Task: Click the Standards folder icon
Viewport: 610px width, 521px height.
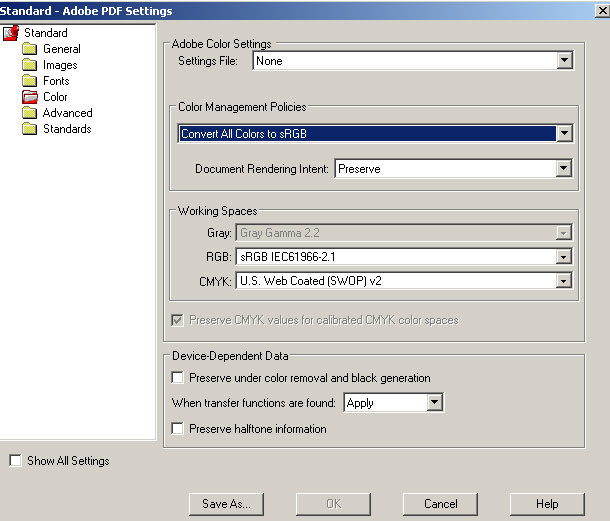Action: click(30, 129)
